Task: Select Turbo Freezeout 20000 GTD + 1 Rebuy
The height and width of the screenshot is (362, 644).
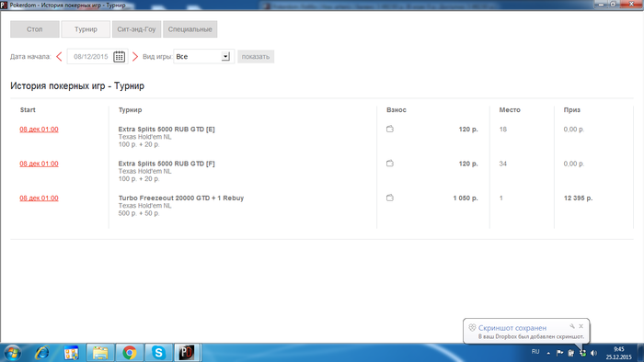Action: coord(181,198)
